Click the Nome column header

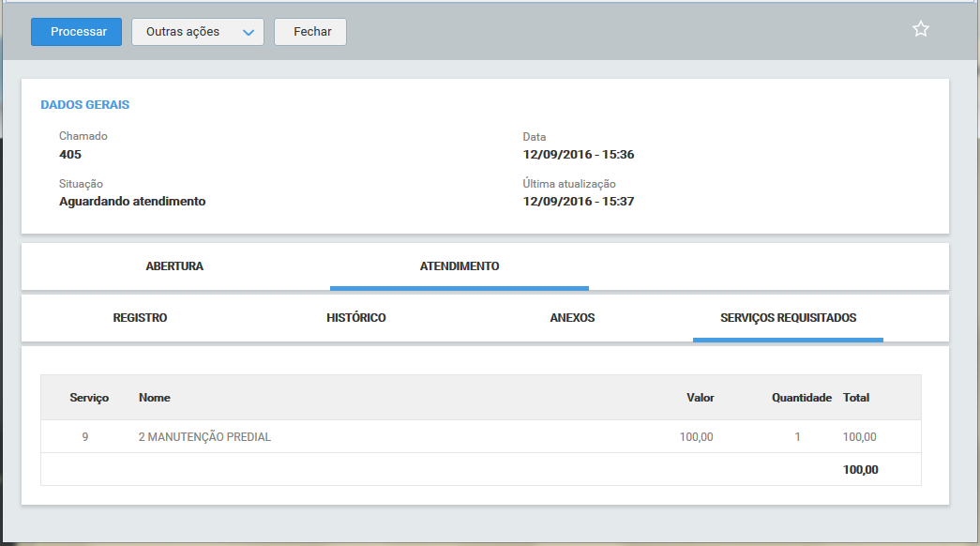pyautogui.click(x=155, y=398)
